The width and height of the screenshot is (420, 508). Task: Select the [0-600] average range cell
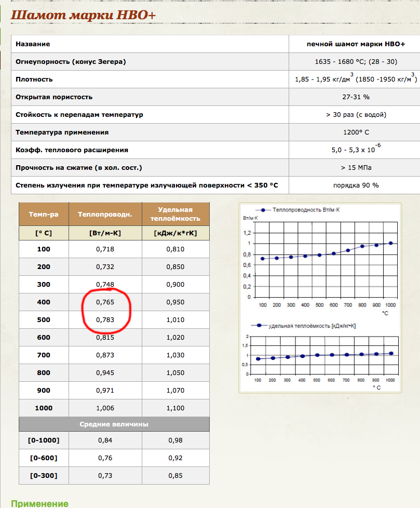coord(44,458)
